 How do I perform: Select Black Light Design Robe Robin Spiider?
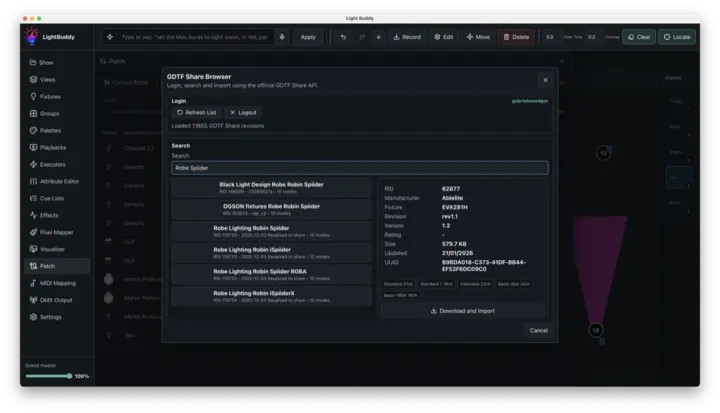271,187
